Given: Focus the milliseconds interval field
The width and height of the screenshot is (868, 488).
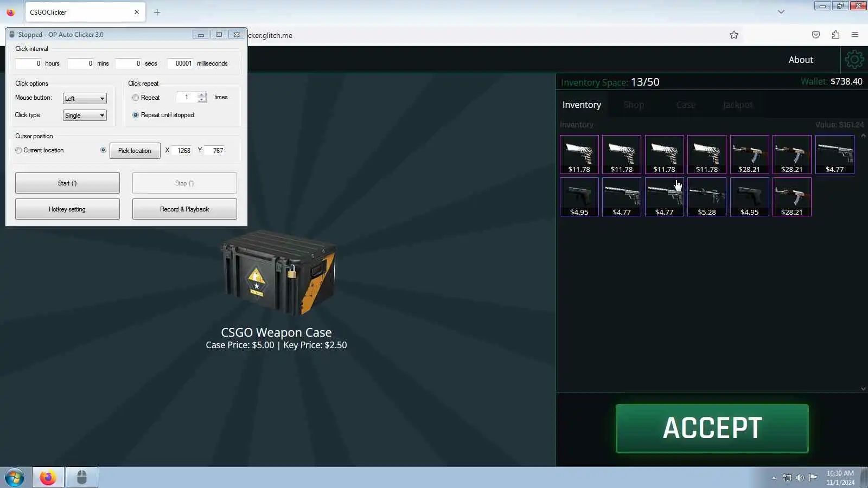Looking at the screenshot, I should coord(180,63).
